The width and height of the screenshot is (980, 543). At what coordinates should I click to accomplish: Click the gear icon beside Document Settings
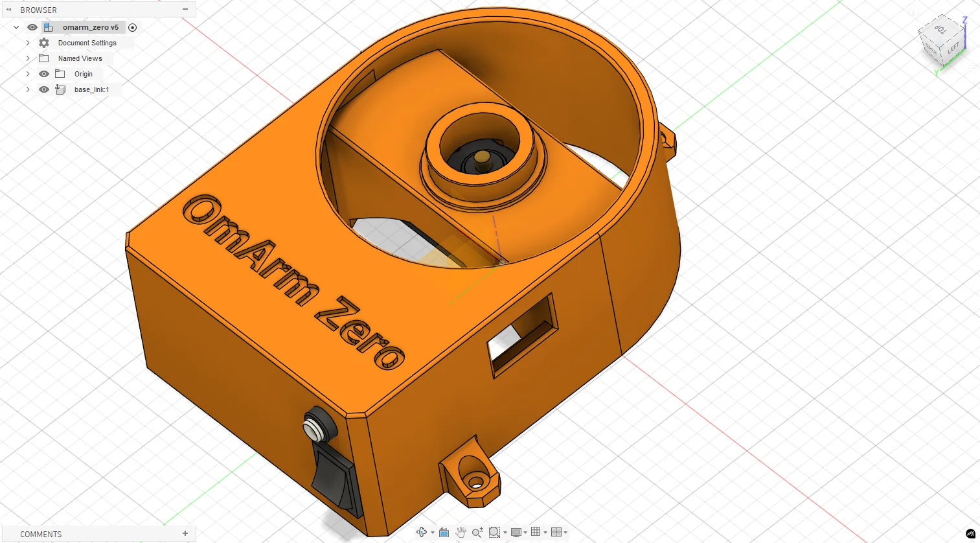(x=44, y=43)
